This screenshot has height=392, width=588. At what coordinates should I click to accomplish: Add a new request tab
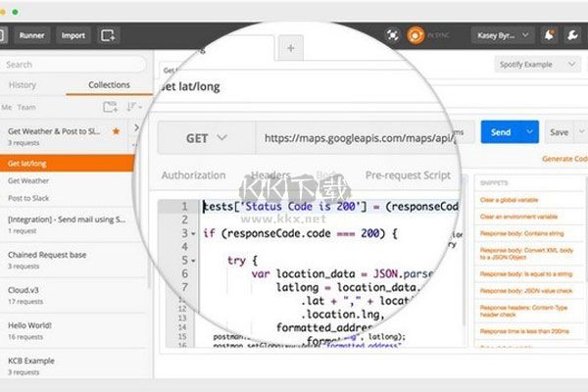pos(290,48)
